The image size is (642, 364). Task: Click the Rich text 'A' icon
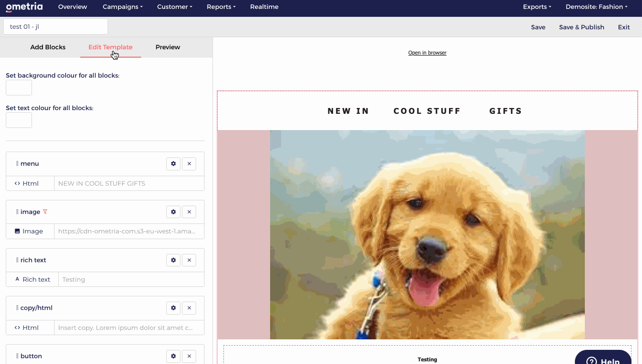(x=17, y=280)
